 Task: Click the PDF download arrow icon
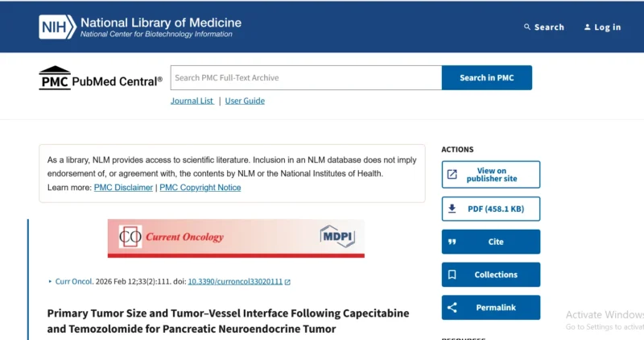pyautogui.click(x=452, y=209)
